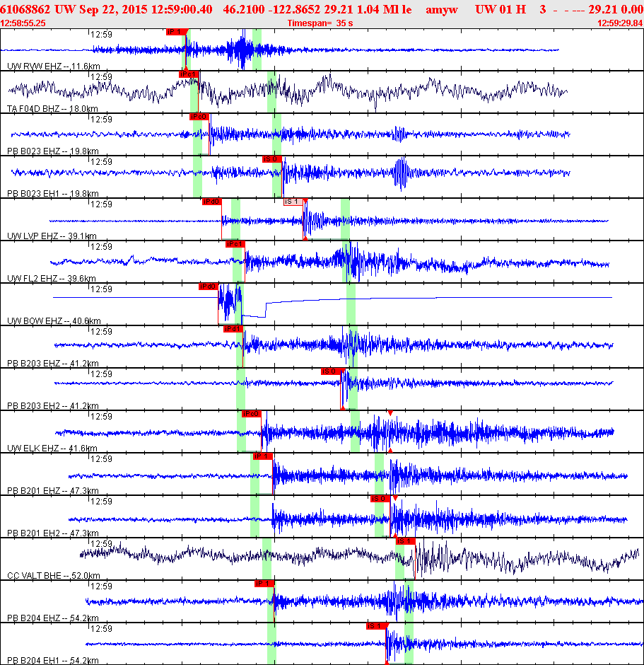Viewport: 644px width, 665px height.
Task: Click the start time 12:58:55.25 label
Action: click(23, 23)
